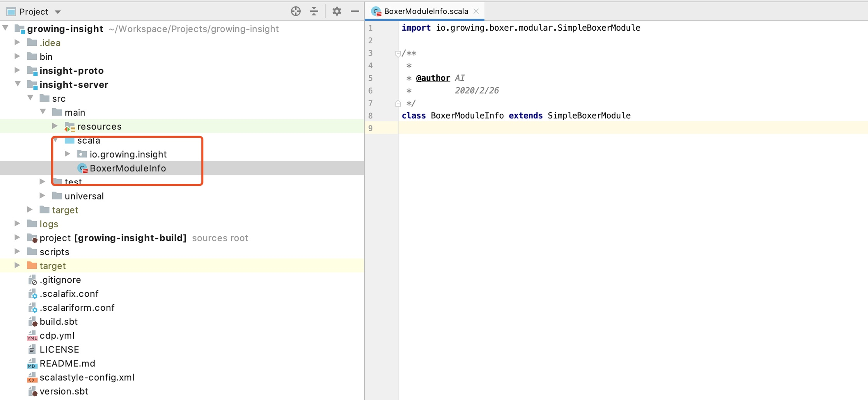Open cdp.yml file name
This screenshot has width=868, height=400.
click(x=57, y=336)
